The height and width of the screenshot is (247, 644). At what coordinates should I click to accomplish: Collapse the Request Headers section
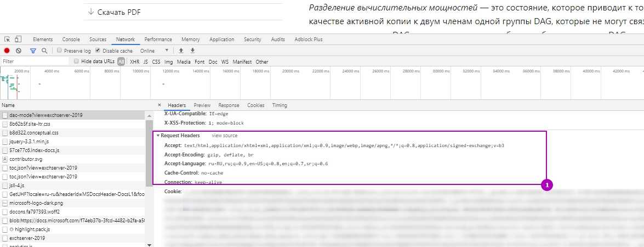pyautogui.click(x=158, y=135)
